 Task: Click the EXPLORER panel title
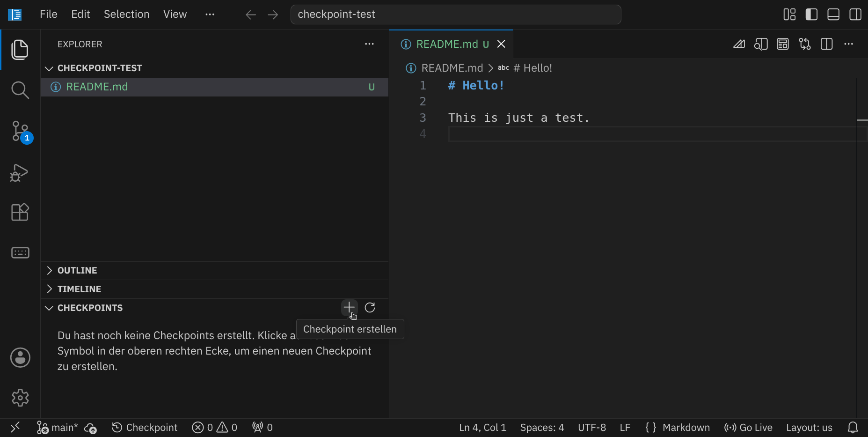pyautogui.click(x=80, y=44)
